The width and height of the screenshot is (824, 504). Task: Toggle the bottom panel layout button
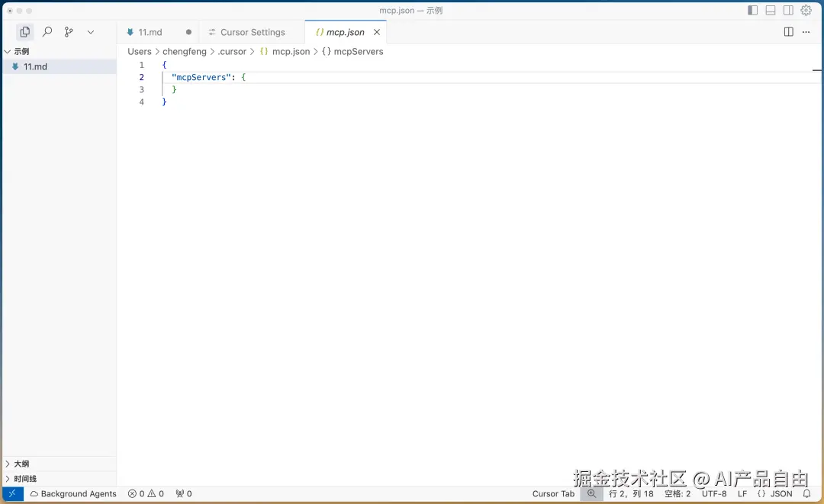771,11
